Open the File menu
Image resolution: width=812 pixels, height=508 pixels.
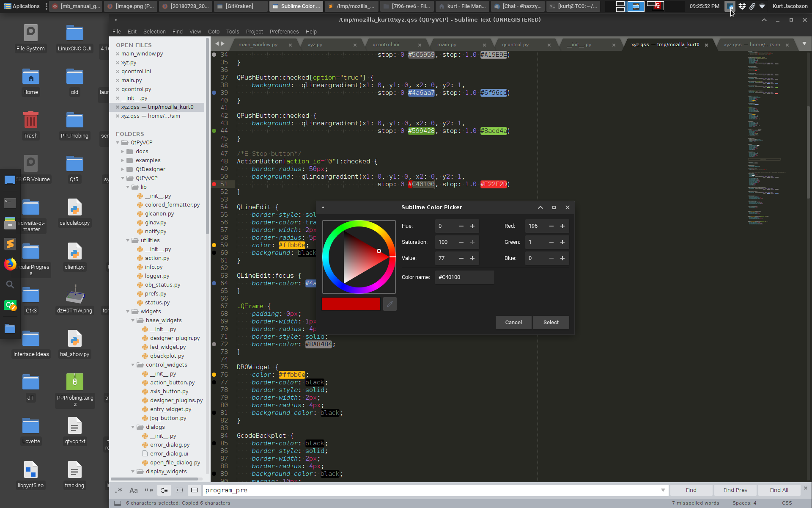pyautogui.click(x=117, y=32)
